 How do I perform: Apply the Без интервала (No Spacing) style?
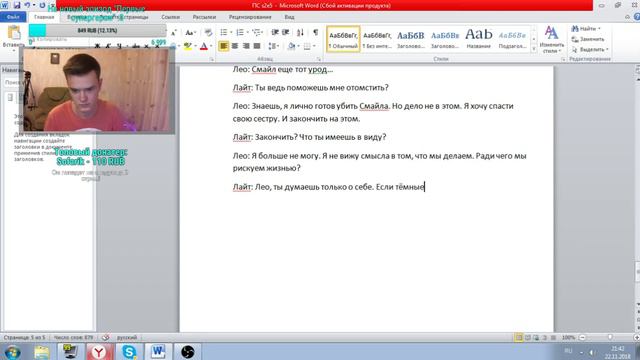(x=377, y=39)
